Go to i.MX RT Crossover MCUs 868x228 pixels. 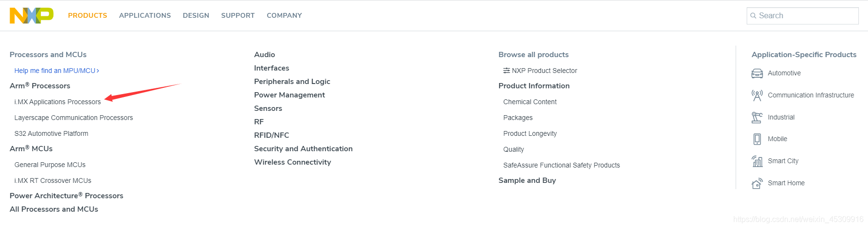pos(53,180)
